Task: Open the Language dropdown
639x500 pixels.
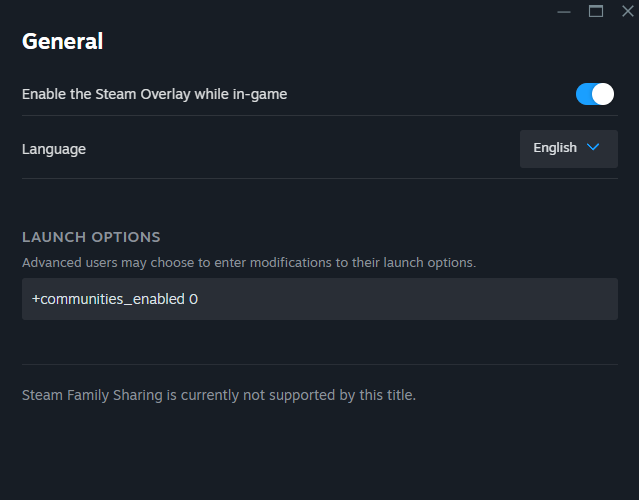Action: coord(568,148)
